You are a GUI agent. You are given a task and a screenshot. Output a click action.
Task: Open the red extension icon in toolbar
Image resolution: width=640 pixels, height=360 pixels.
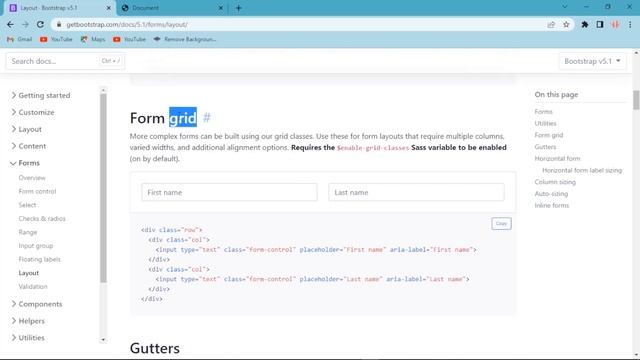coord(615,24)
